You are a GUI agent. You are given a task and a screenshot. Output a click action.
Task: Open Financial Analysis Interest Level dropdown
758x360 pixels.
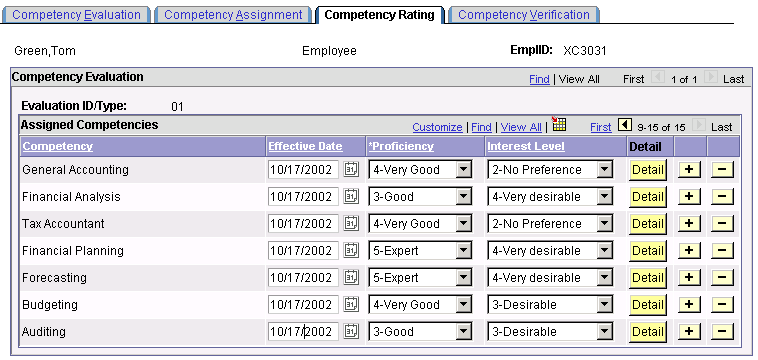click(550, 197)
